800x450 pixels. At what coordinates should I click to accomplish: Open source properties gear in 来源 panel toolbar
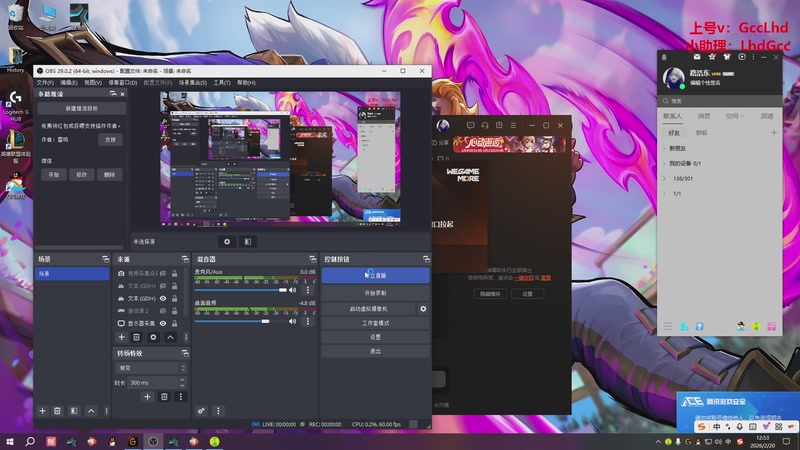pyautogui.click(x=153, y=337)
